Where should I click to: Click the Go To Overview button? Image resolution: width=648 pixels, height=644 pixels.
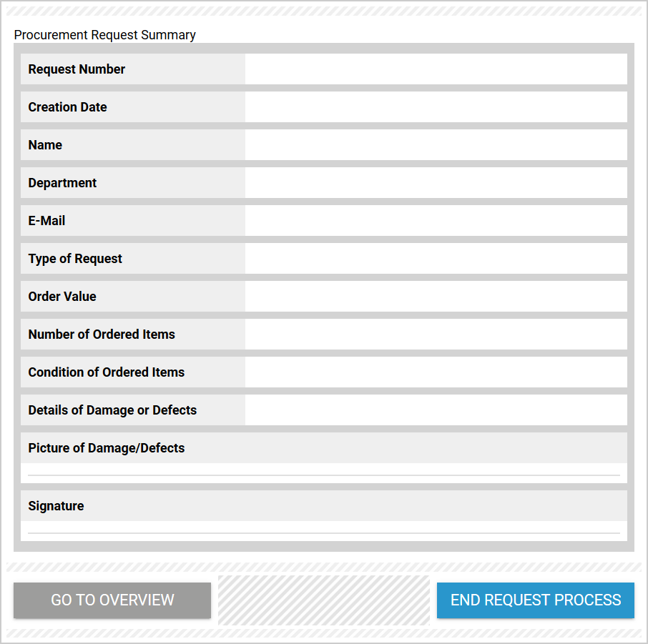click(112, 600)
